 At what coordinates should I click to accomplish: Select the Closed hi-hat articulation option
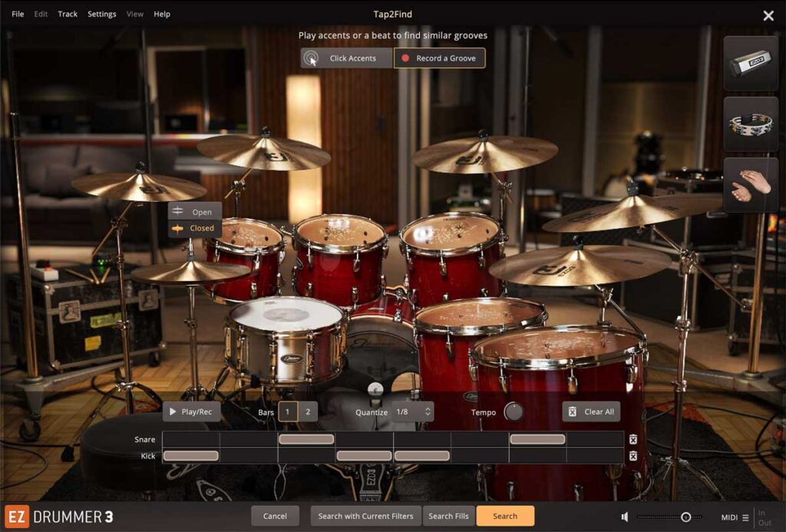click(194, 228)
